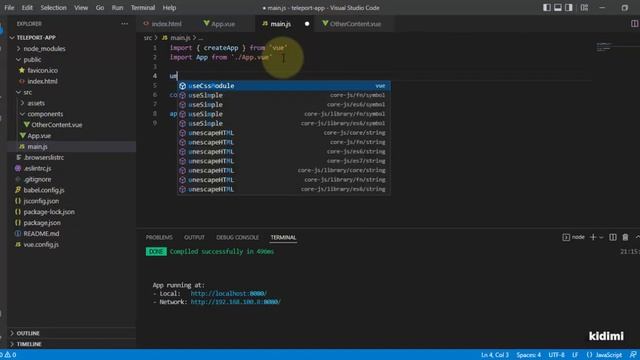
Task: Open Customize Layout icon
Action: [584, 7]
